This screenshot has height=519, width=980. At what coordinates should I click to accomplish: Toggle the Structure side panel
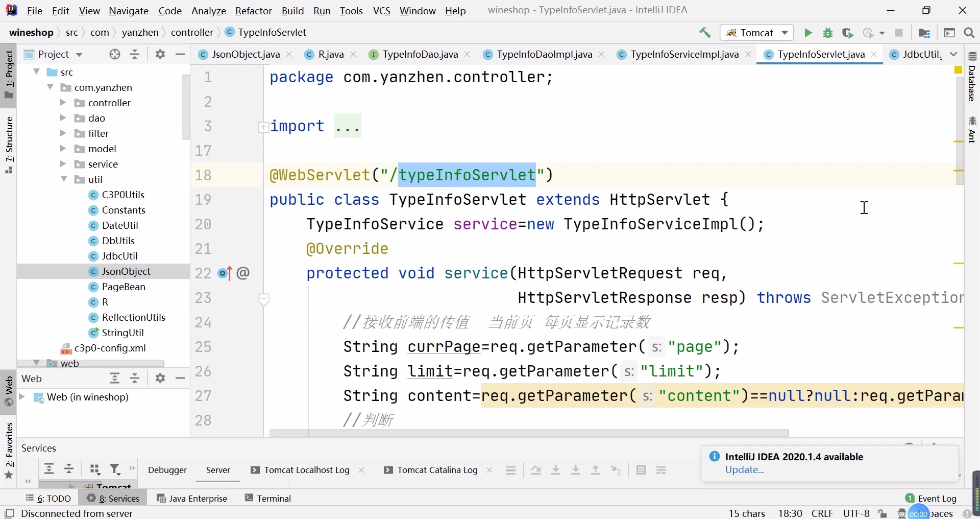(9, 145)
